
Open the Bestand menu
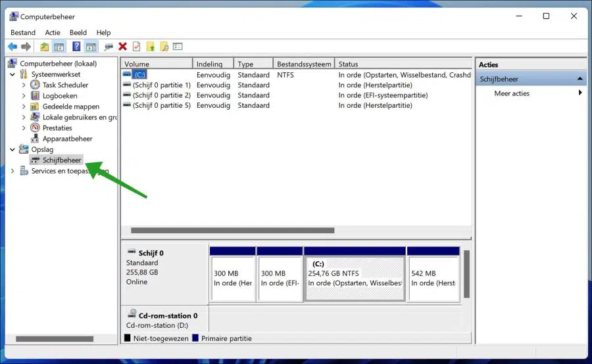click(x=23, y=32)
